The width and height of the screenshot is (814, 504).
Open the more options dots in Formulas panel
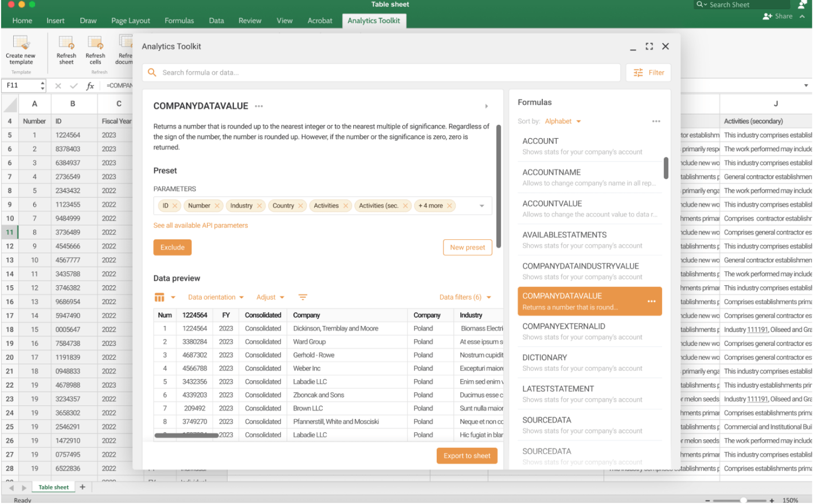(656, 121)
